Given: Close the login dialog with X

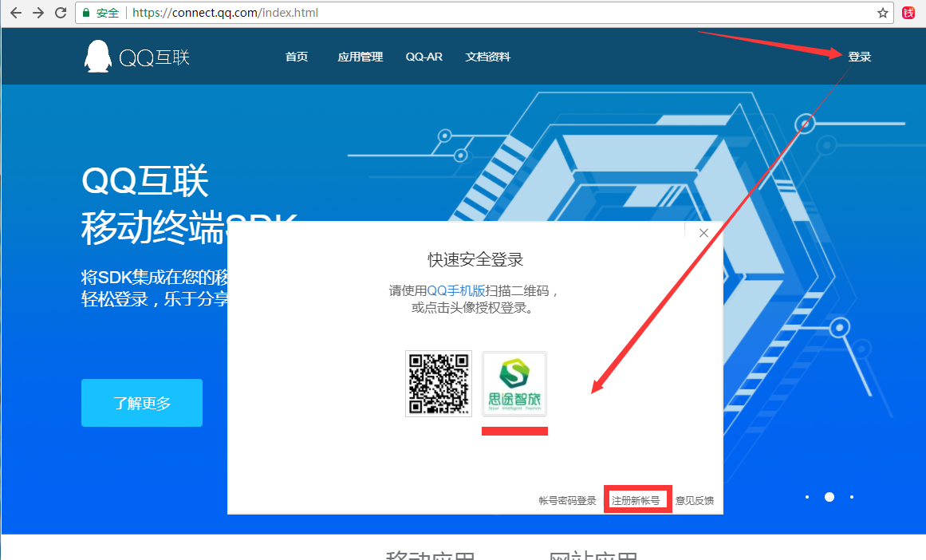Looking at the screenshot, I should (703, 233).
